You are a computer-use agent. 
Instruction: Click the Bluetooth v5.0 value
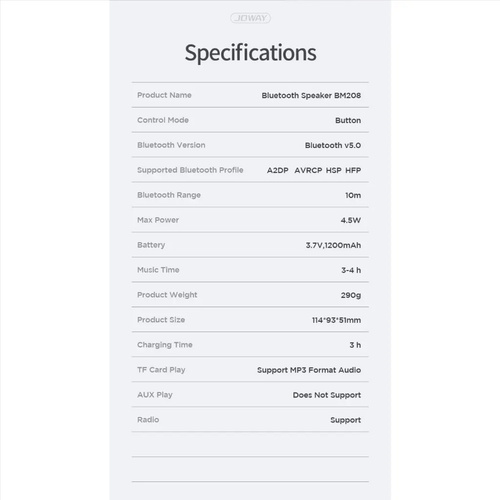(x=333, y=145)
